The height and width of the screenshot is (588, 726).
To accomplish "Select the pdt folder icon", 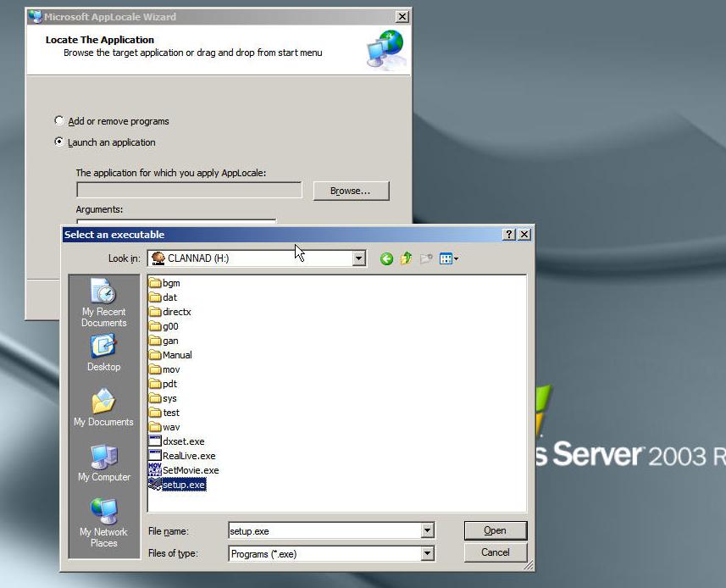I will click(x=155, y=384).
